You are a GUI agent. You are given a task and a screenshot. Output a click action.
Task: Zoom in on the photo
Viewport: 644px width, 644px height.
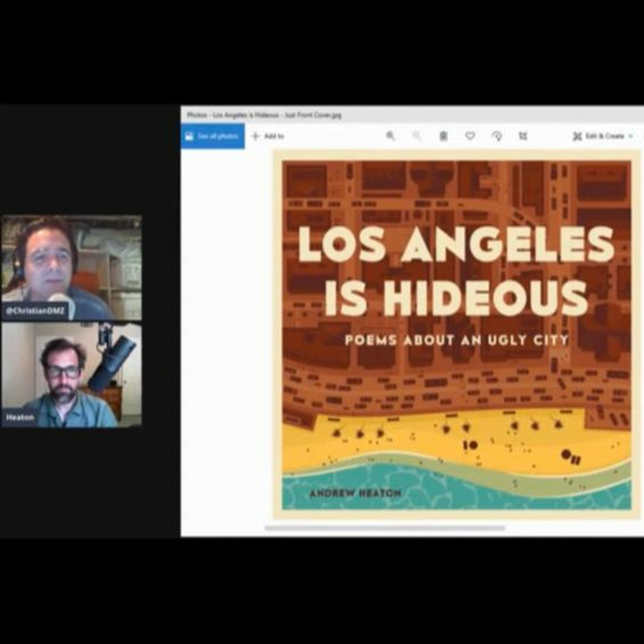pos(390,136)
